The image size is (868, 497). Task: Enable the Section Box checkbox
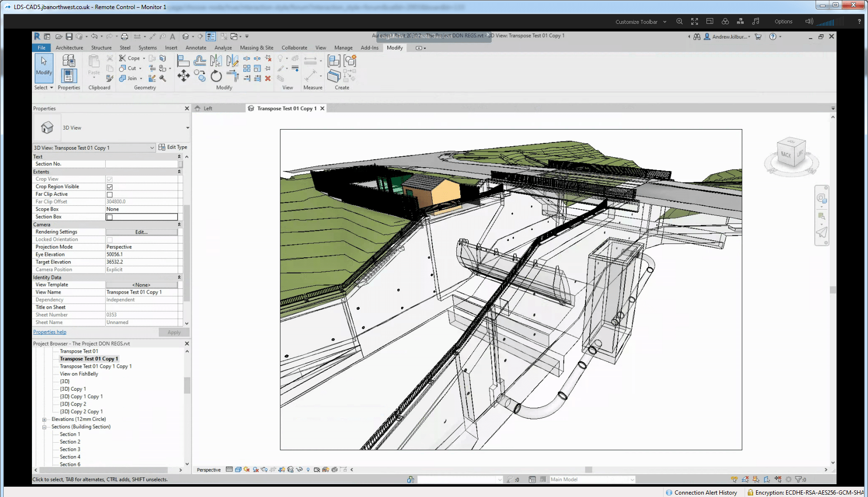click(x=110, y=216)
